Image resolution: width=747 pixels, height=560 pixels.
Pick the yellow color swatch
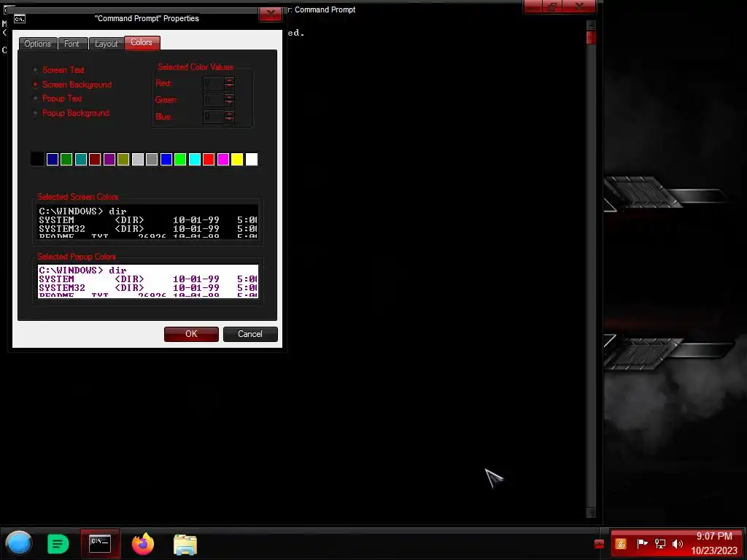(x=237, y=159)
